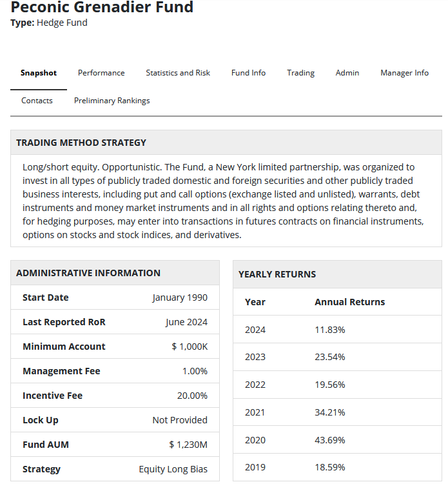Click the 19.56% return value
Viewport: 448px width, 493px height.
pyautogui.click(x=330, y=385)
